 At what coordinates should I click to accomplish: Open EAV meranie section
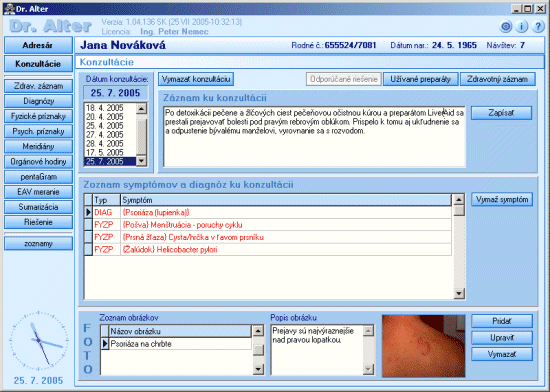38,192
